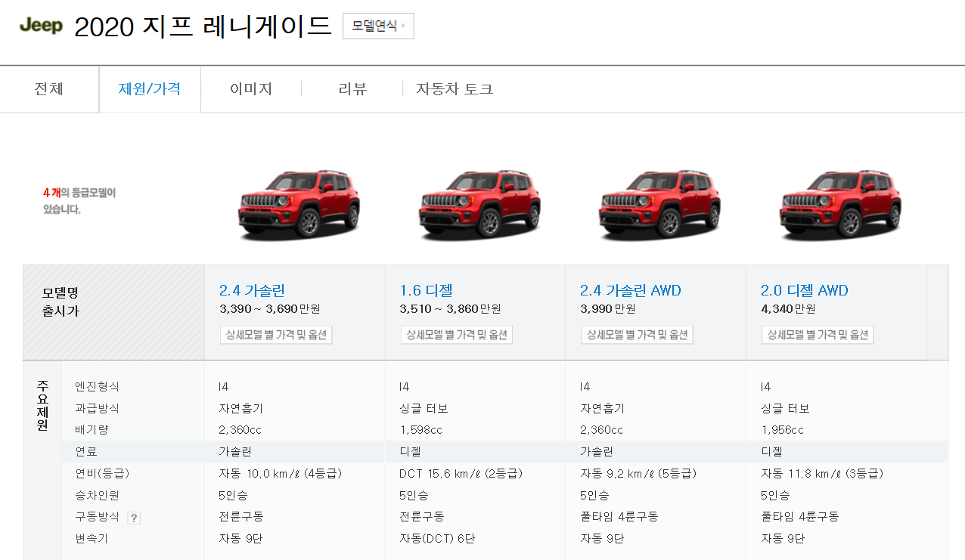Viewport: 965px width, 560px height.
Task: Click the 3,990만원 price text
Action: [x=608, y=309]
